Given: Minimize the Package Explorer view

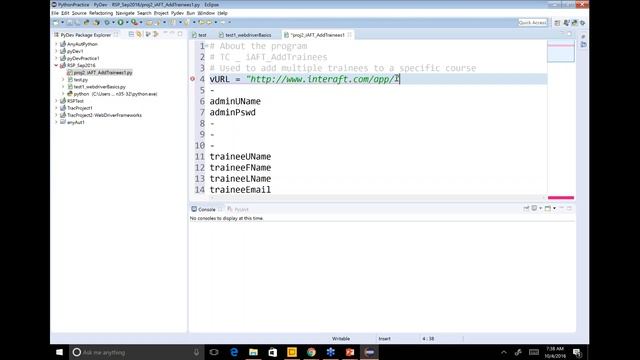Looking at the screenshot, I should pos(172,34).
